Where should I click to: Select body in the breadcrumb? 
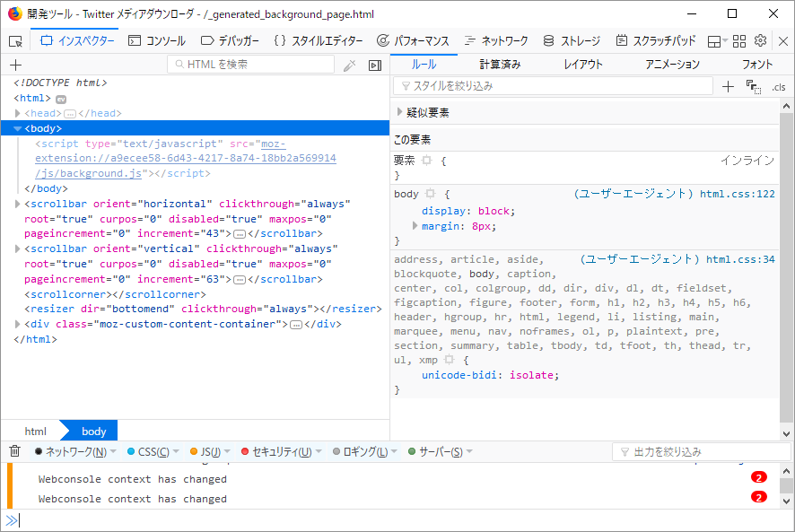coord(94,432)
